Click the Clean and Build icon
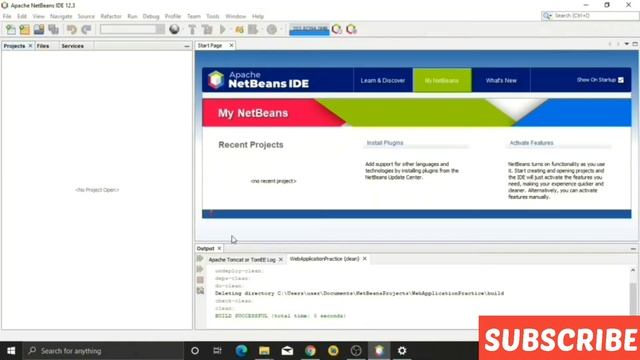 pyautogui.click(x=207, y=29)
